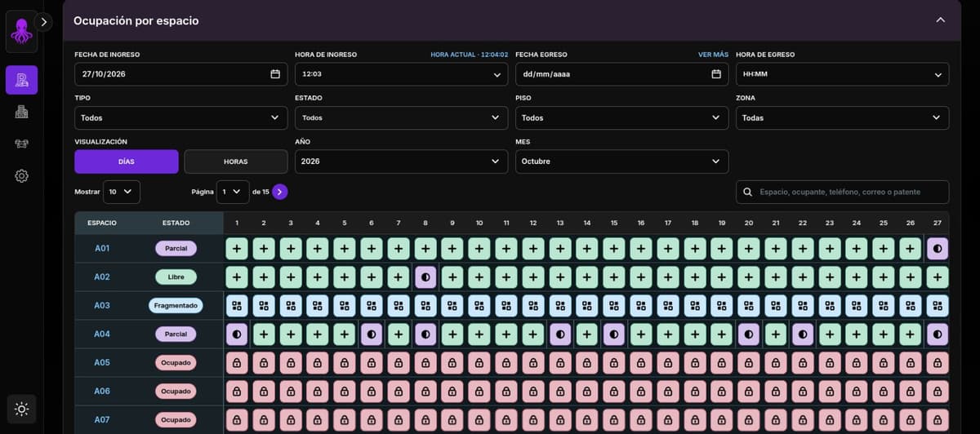This screenshot has width=980, height=434.
Task: Open space A01 link
Action: pos(102,248)
